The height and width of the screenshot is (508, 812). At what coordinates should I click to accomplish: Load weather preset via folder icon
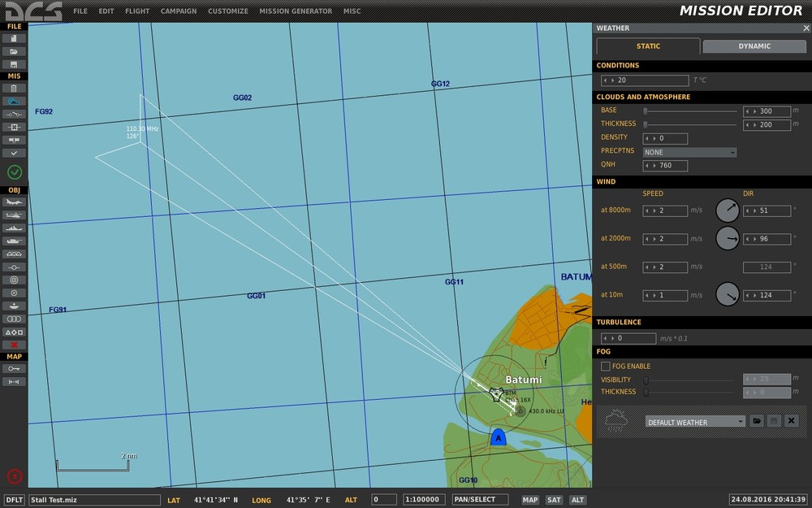[756, 421]
